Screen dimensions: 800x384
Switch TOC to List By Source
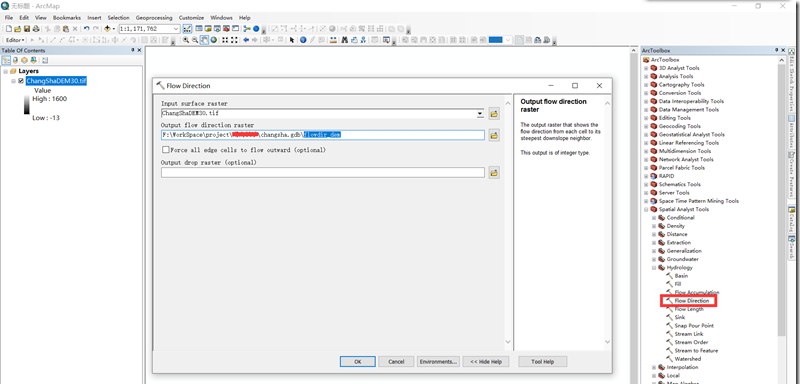click(15, 60)
